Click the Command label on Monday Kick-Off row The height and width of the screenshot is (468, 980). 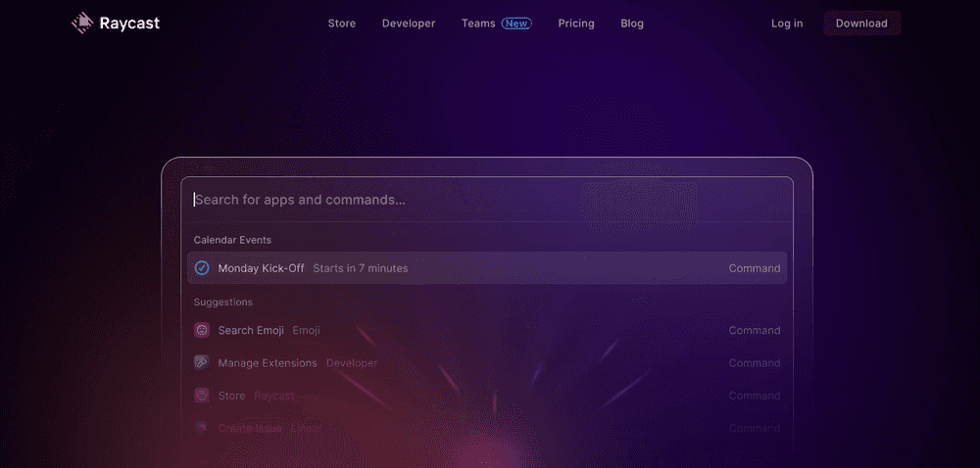coord(754,268)
